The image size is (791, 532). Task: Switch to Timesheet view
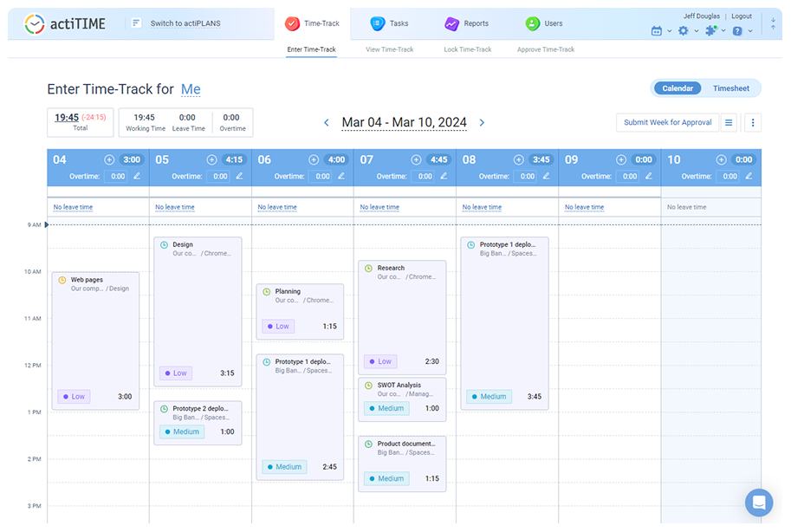pos(730,88)
